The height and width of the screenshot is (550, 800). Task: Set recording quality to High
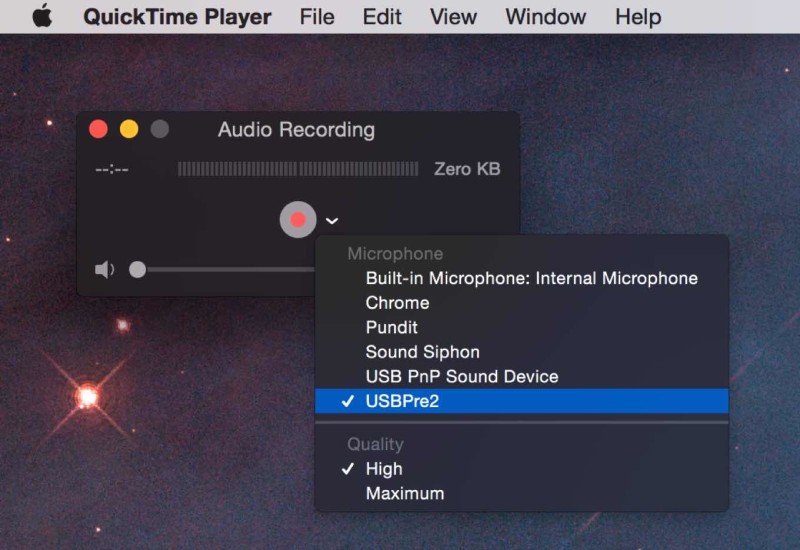click(521, 468)
